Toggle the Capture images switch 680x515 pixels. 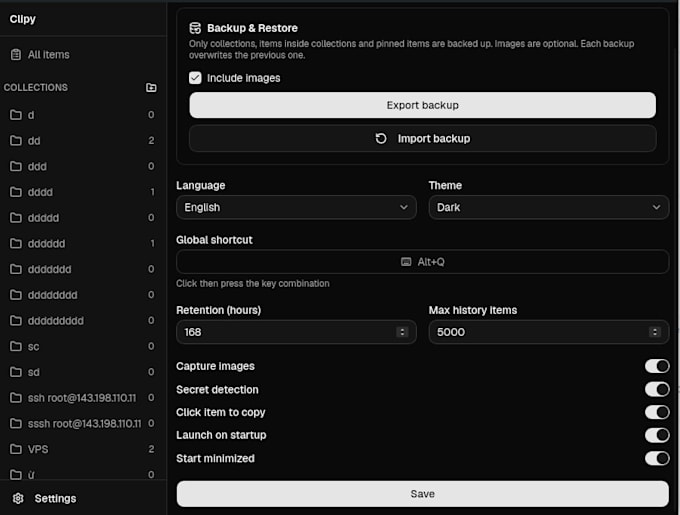(x=657, y=366)
